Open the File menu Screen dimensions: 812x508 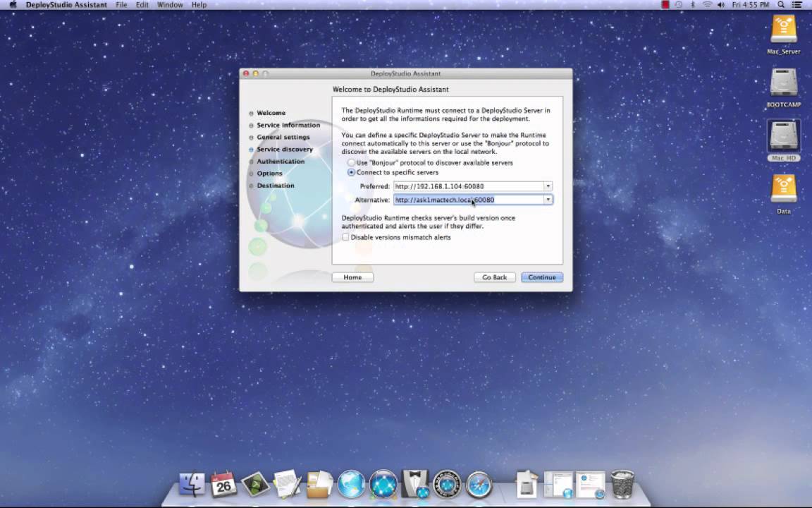(x=122, y=5)
